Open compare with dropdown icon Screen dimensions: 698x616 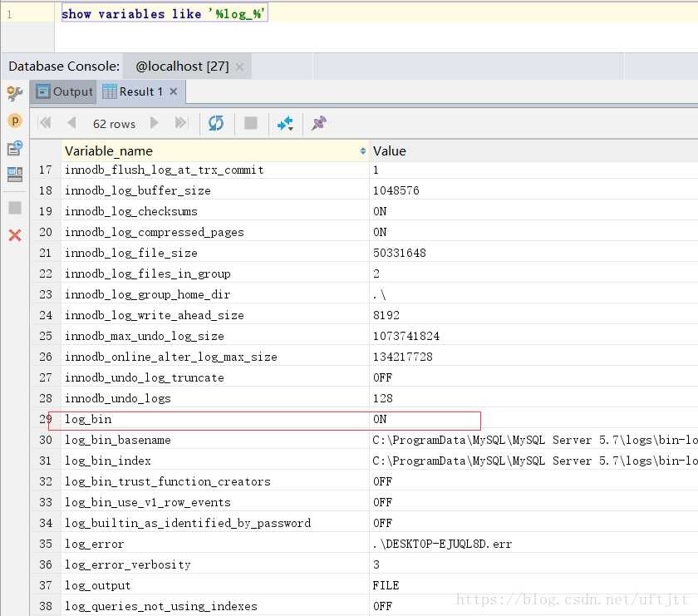[285, 123]
